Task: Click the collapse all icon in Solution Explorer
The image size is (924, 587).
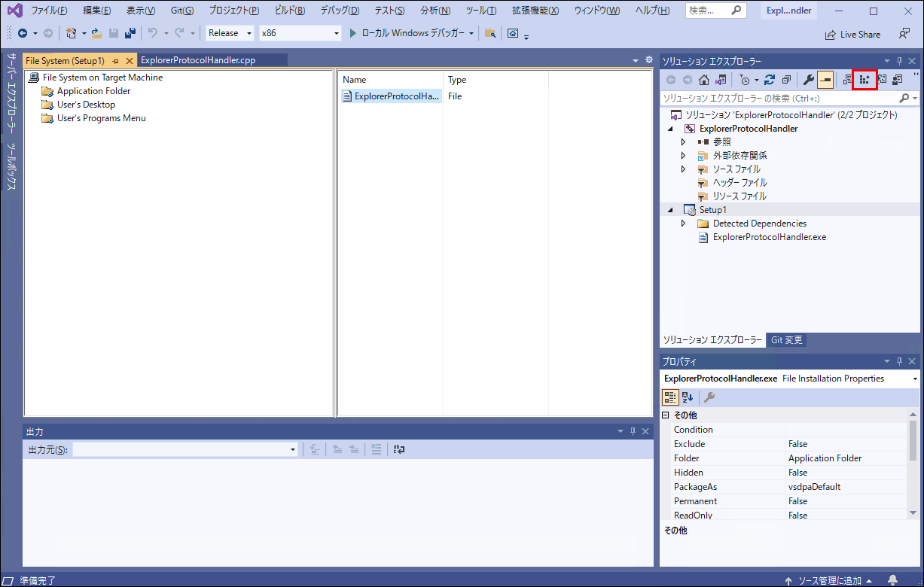Action: [x=785, y=79]
